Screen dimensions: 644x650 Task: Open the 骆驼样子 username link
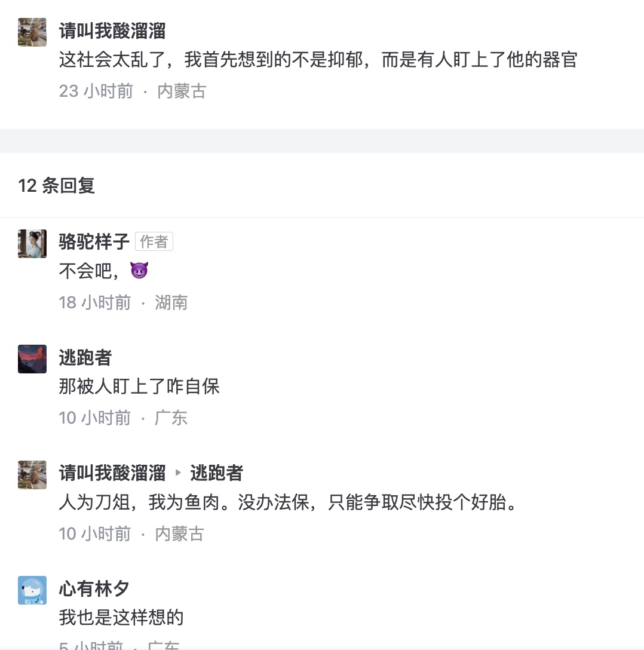click(94, 241)
